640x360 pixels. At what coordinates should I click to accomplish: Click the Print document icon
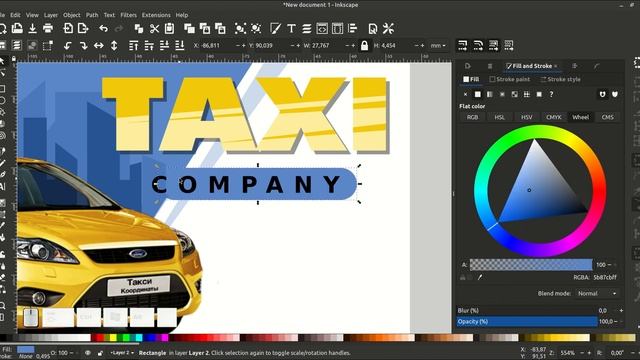click(x=48, y=28)
